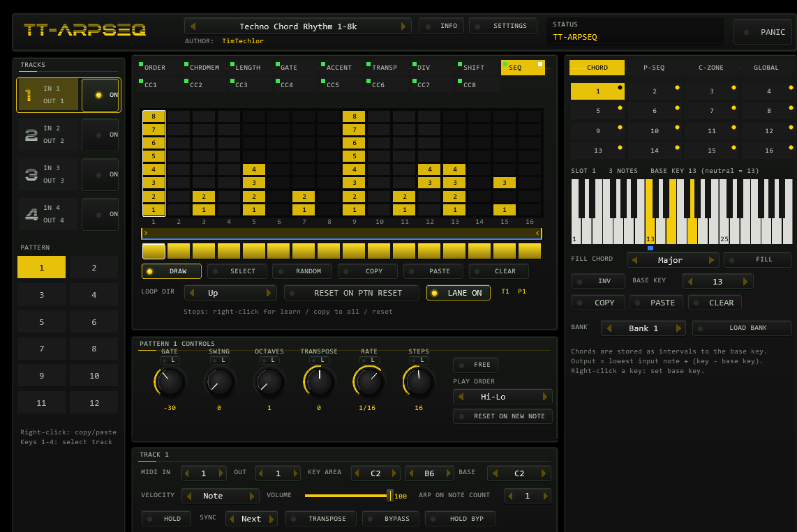Increase the OUT channel with its right arrow
The width and height of the screenshot is (797, 532).
pos(295,473)
